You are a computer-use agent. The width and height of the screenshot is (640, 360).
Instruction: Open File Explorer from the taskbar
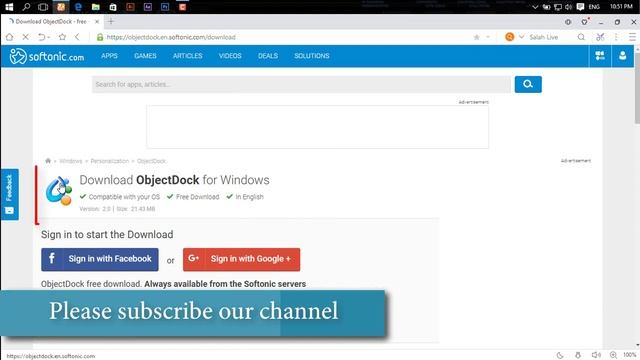click(x=96, y=7)
